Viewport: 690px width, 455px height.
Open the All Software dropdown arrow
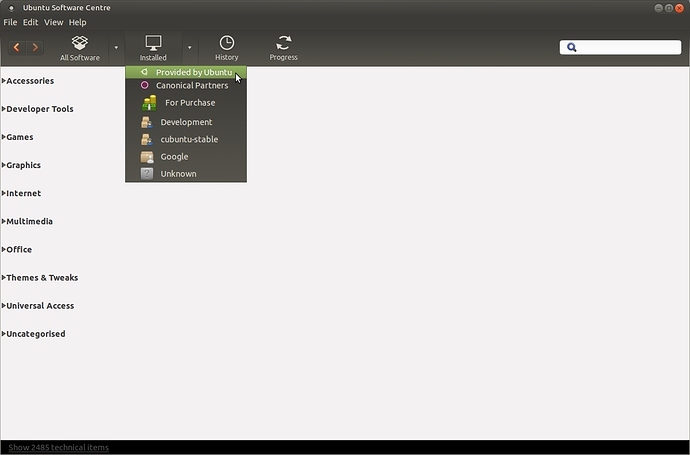[116, 48]
